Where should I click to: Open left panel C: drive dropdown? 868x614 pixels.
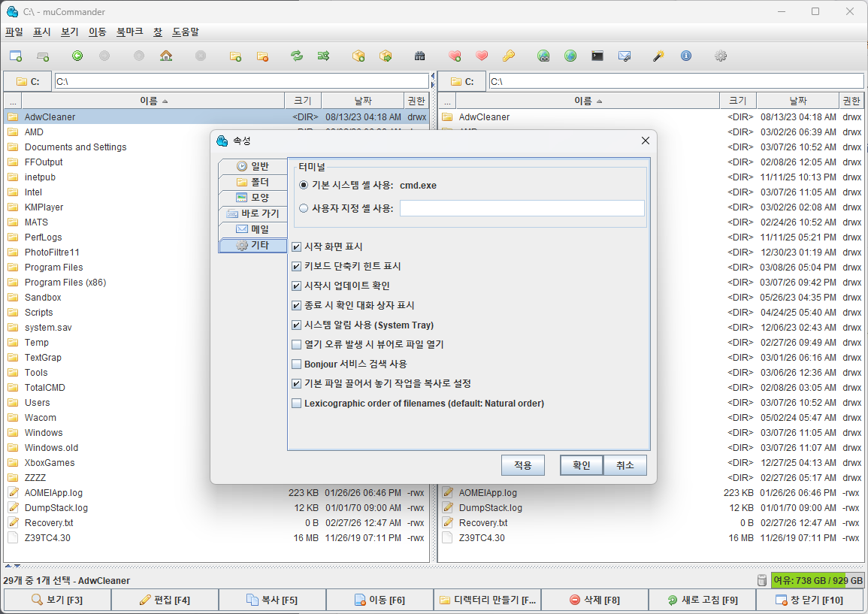(28, 81)
